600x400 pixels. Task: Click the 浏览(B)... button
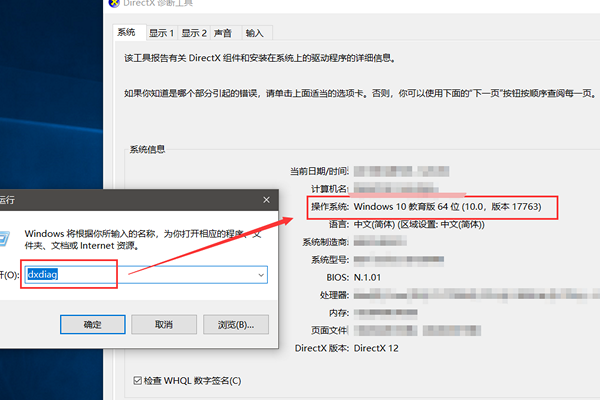coord(236,325)
